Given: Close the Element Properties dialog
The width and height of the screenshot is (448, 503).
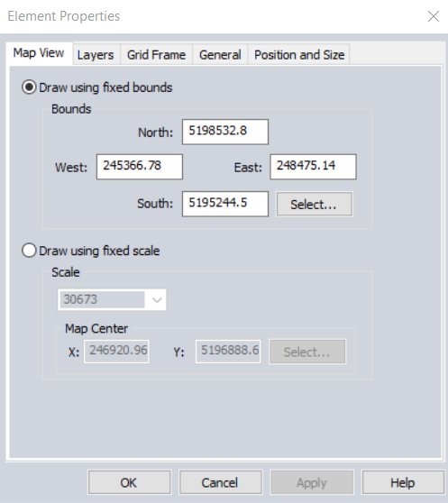Looking at the screenshot, I should pos(434,16).
